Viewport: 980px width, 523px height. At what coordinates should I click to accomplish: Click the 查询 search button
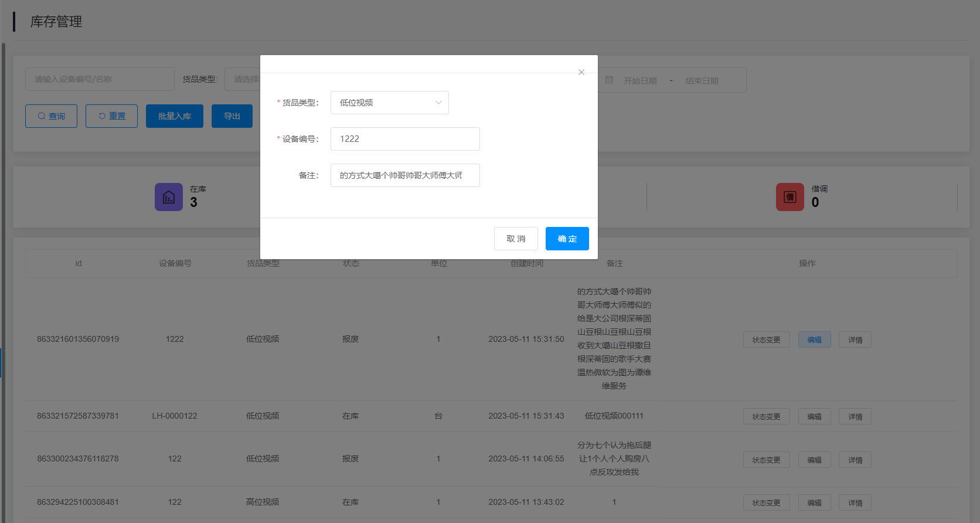51,116
